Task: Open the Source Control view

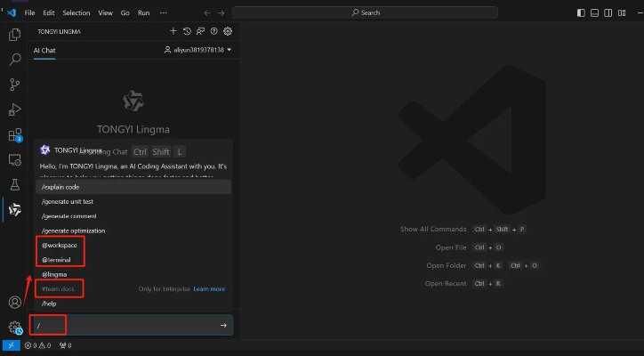Action: click(14, 85)
